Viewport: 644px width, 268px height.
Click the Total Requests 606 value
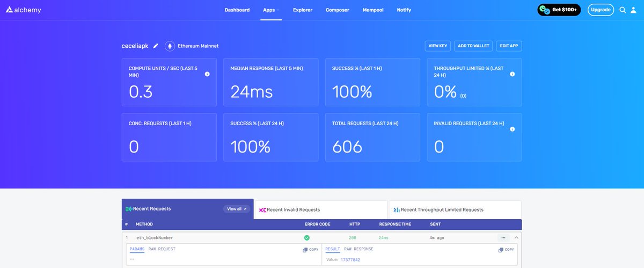347,147
